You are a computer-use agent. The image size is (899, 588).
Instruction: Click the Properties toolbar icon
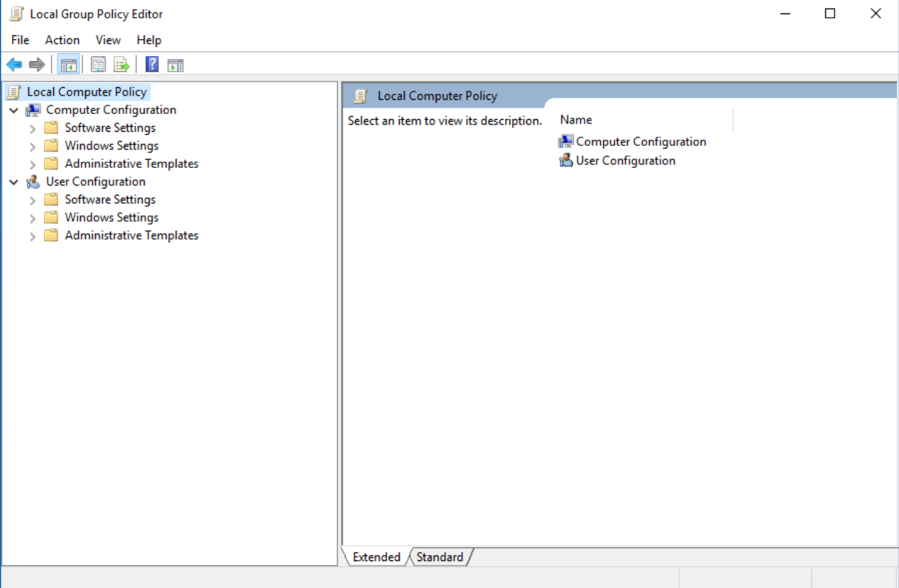(98, 65)
